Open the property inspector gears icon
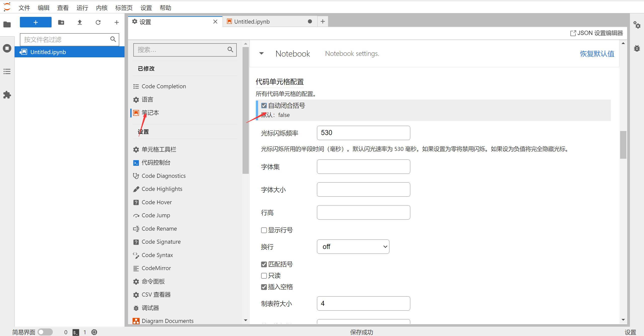 click(x=637, y=25)
